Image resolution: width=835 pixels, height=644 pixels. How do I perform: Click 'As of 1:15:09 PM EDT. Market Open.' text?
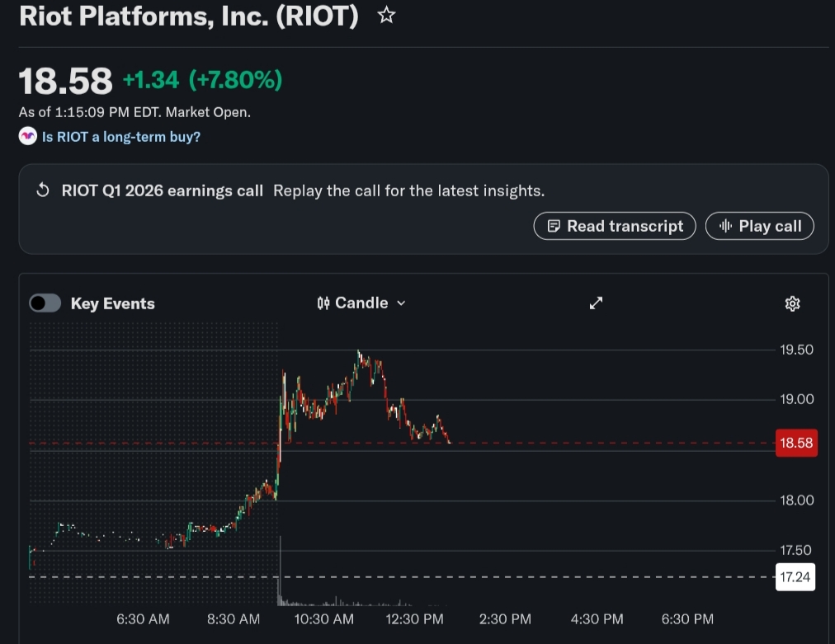coord(134,112)
